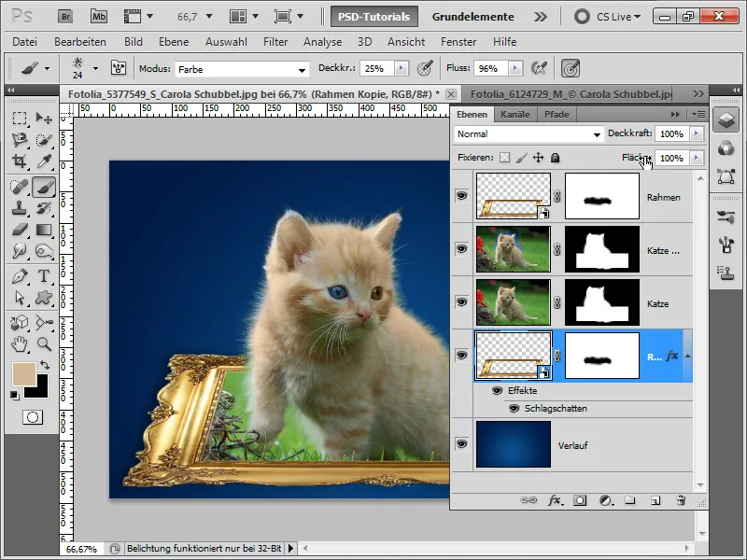Toggle Quick Mask mode
This screenshot has width=747, height=560.
(33, 417)
